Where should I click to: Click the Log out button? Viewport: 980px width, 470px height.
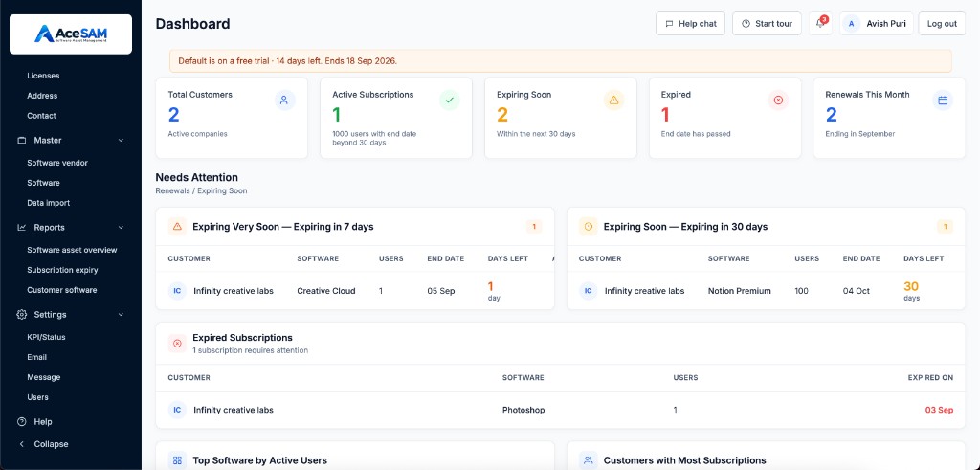(x=942, y=24)
